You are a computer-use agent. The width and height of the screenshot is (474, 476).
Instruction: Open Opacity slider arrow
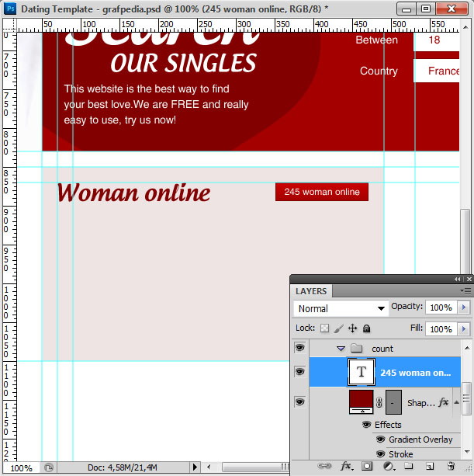pyautogui.click(x=464, y=307)
